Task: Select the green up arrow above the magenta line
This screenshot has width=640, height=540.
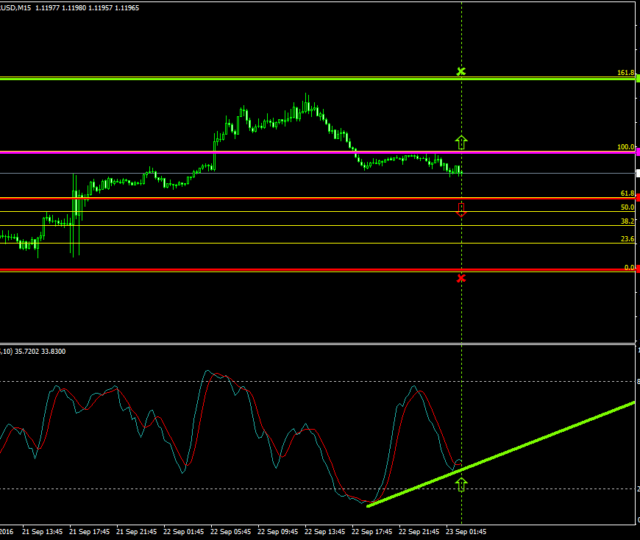Action: click(461, 142)
